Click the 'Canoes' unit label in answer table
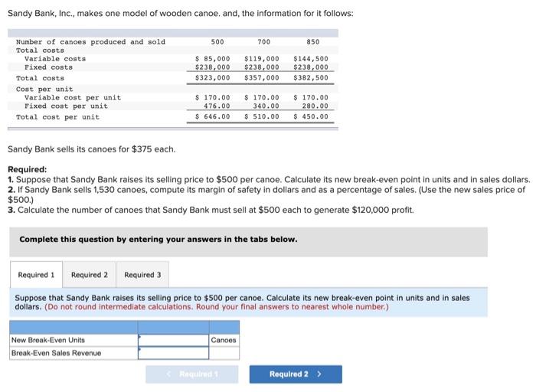This screenshot has height=392, width=536. click(x=224, y=340)
